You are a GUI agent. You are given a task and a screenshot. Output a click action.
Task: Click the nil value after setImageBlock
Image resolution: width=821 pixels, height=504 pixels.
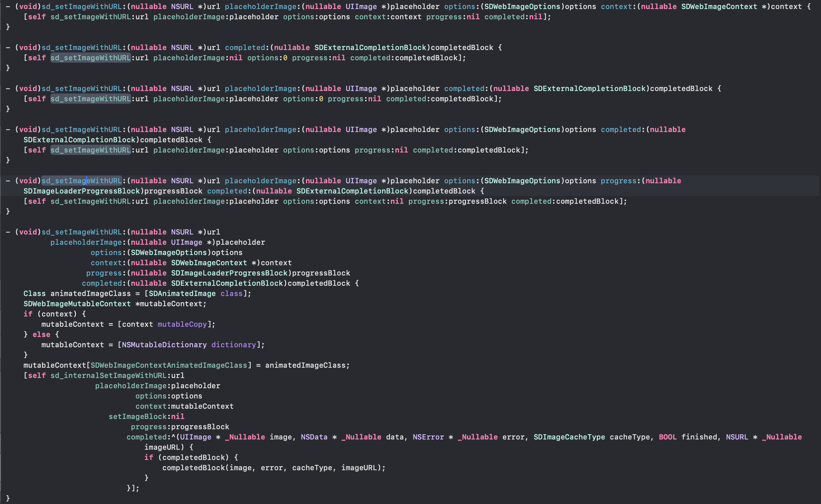coord(177,416)
